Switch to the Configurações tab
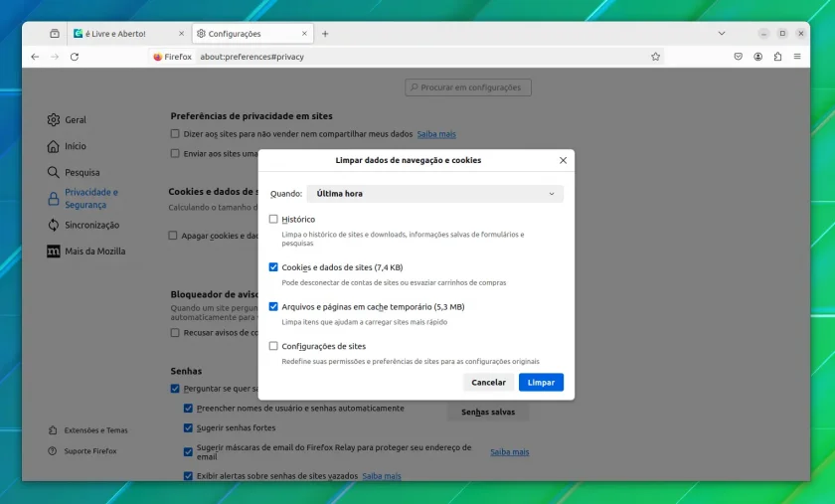Image resolution: width=835 pixels, height=504 pixels. pyautogui.click(x=252, y=34)
